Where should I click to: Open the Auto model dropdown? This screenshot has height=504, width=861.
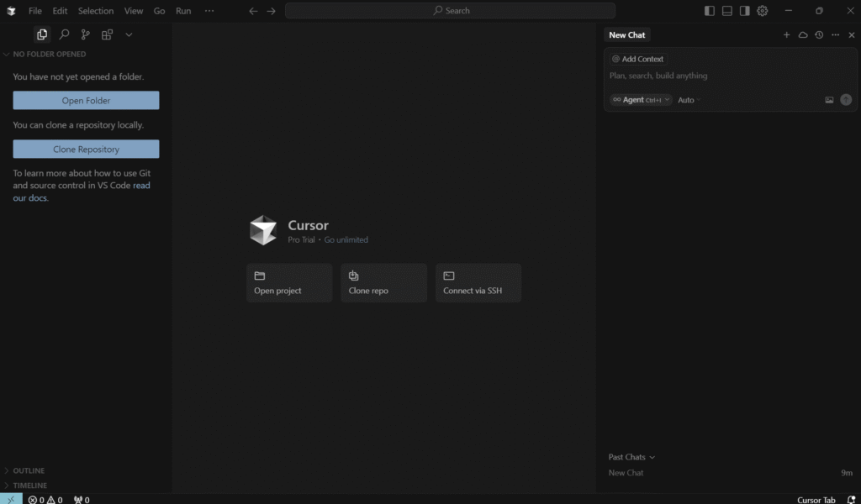(x=689, y=100)
